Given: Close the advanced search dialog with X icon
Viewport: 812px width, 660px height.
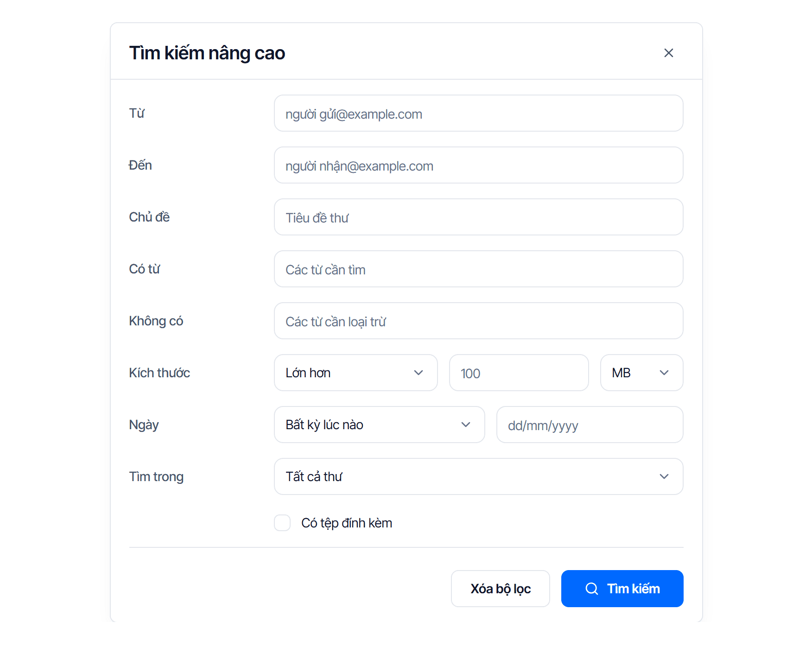Looking at the screenshot, I should pos(668,53).
